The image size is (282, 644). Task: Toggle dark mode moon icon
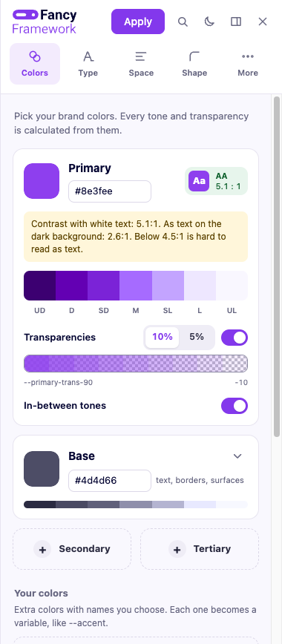tap(209, 22)
